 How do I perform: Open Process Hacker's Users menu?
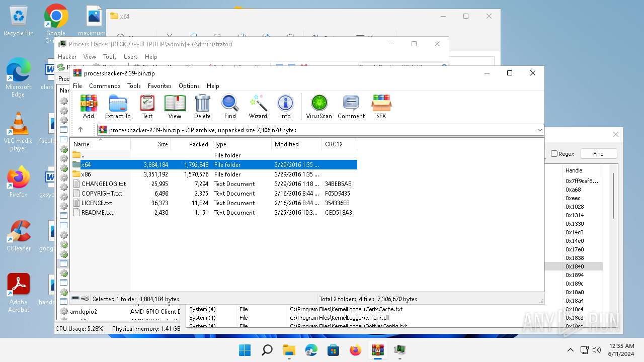[x=131, y=57]
